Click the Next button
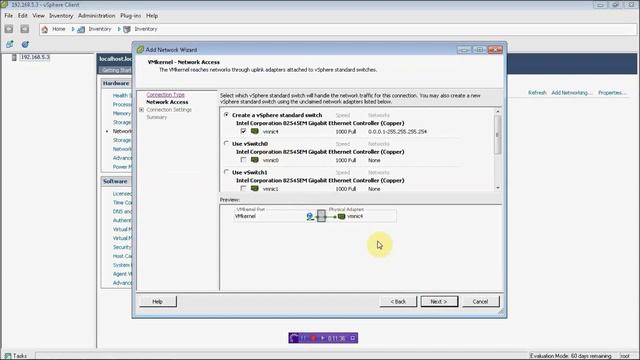 [439, 302]
